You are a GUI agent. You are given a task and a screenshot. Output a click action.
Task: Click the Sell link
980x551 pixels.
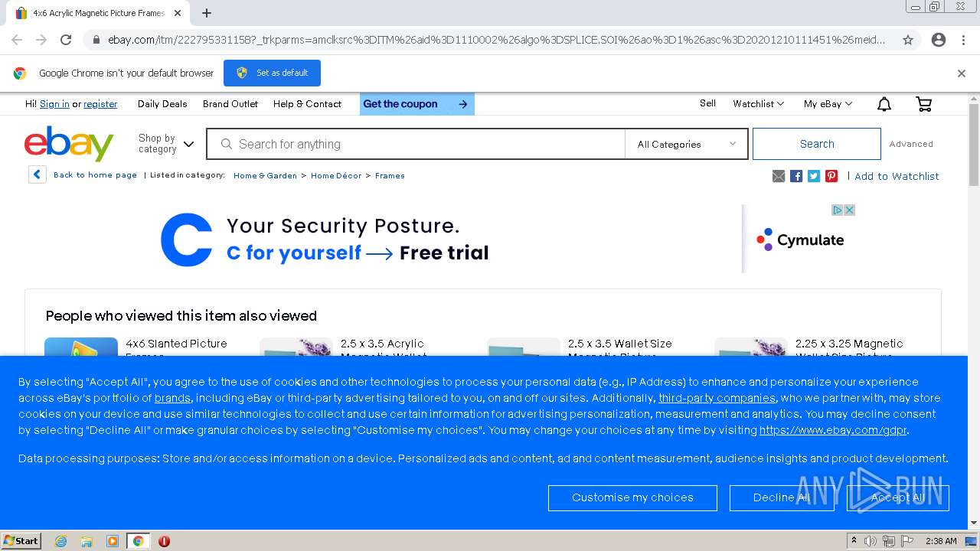coord(707,103)
